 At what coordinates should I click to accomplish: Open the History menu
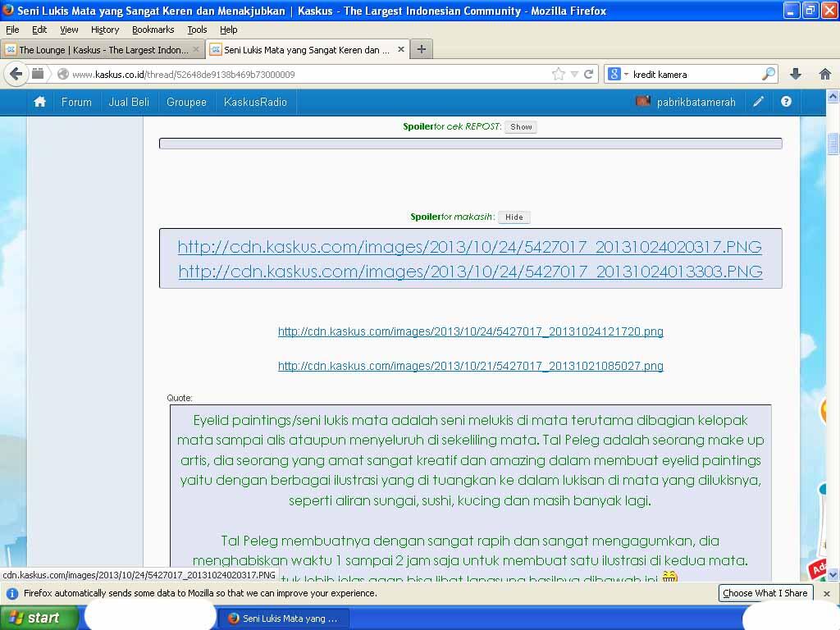pyautogui.click(x=104, y=30)
